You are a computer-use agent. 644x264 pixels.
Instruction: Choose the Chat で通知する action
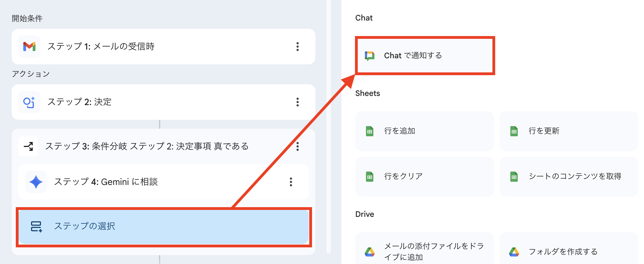[x=425, y=56]
